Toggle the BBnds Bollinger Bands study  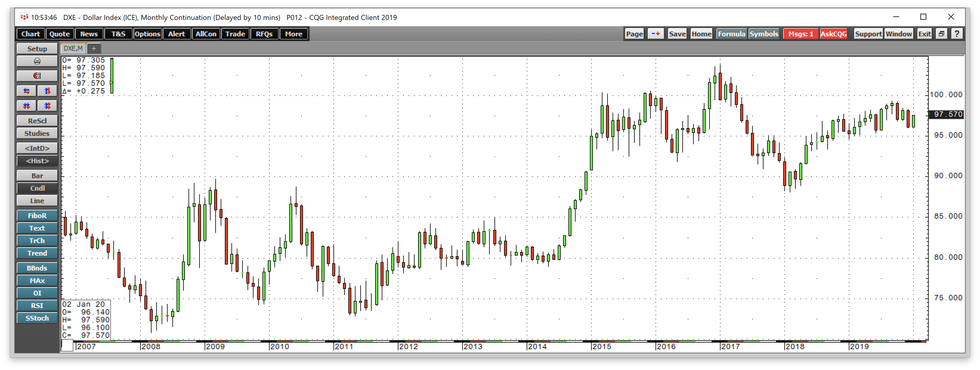(x=37, y=268)
